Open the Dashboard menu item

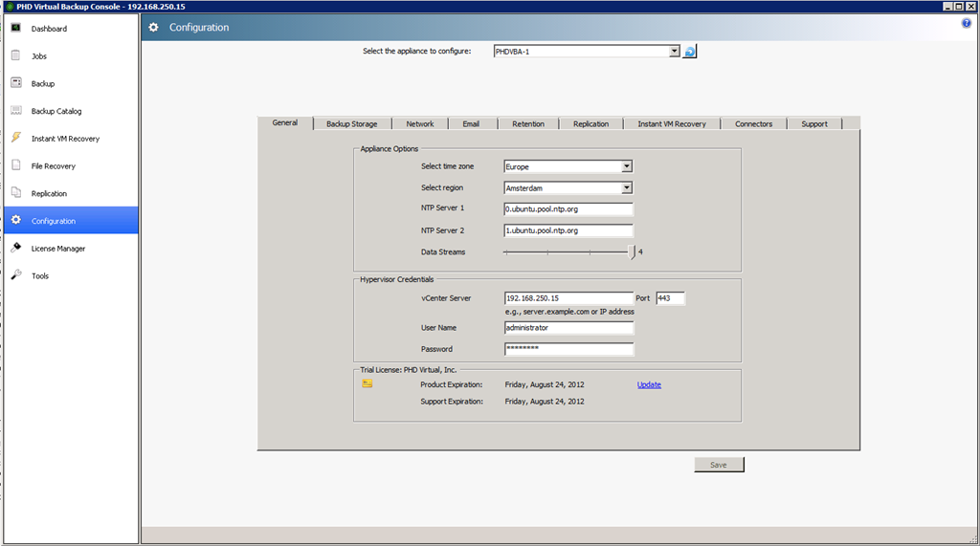tap(71, 28)
